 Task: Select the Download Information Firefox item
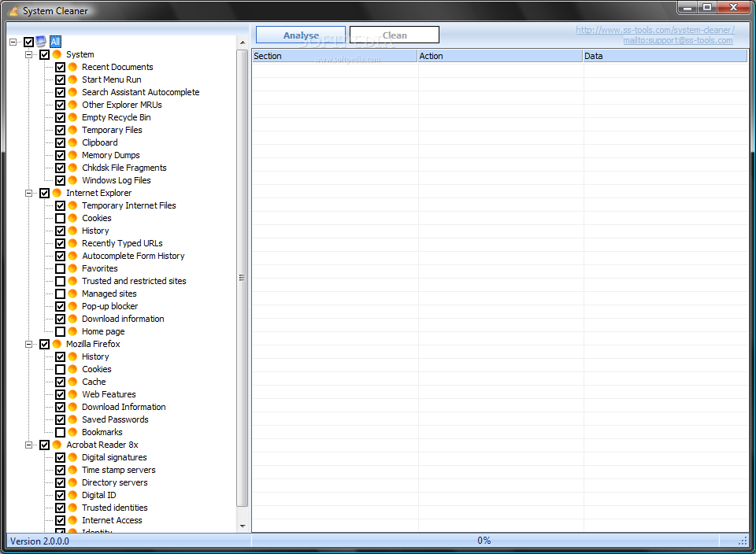click(x=124, y=407)
